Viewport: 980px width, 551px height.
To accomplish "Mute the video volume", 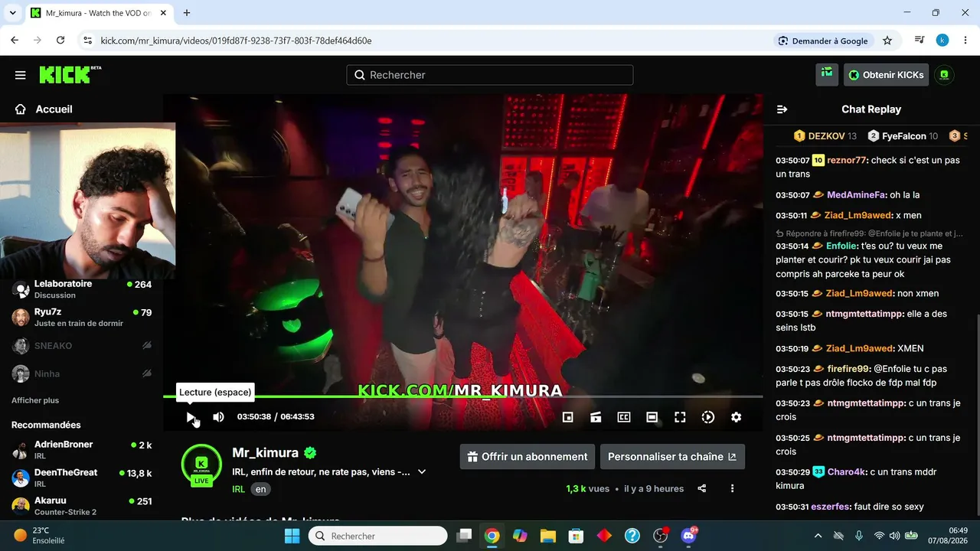I will pyautogui.click(x=218, y=417).
